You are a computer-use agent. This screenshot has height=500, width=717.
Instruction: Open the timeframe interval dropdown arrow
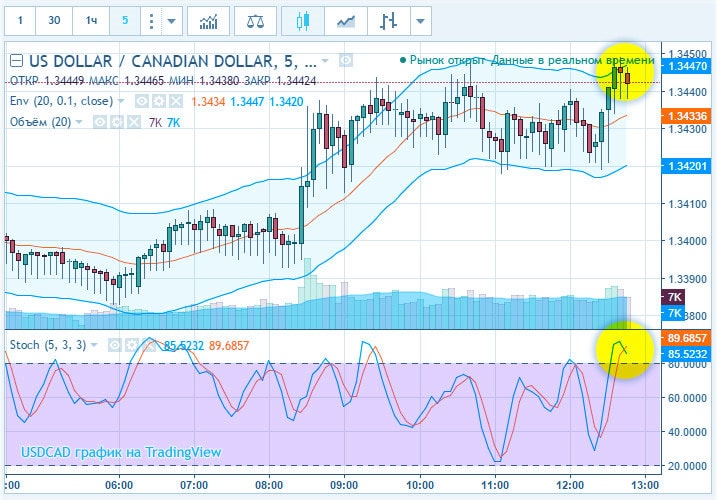tap(174, 20)
